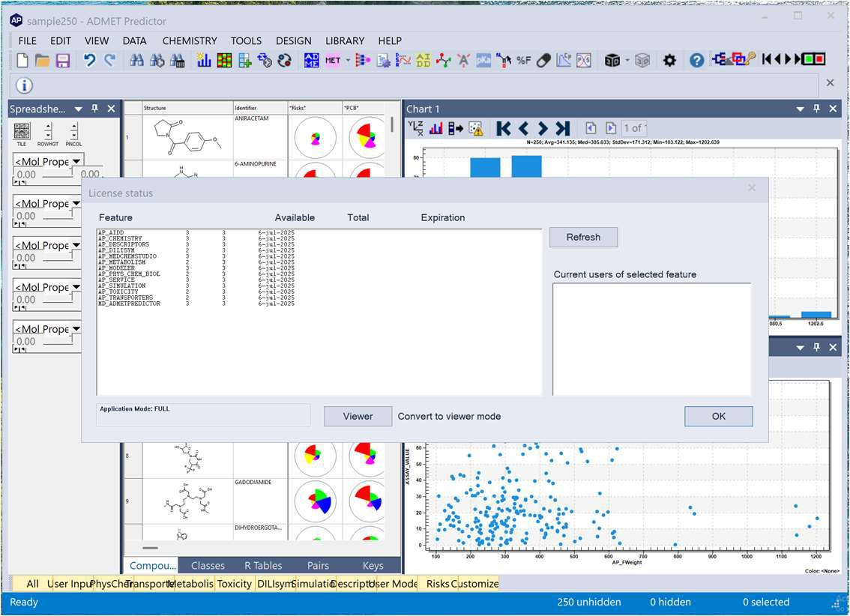The height and width of the screenshot is (616, 850).
Task: Click the %F bioavailability toolbar icon
Action: [523, 60]
